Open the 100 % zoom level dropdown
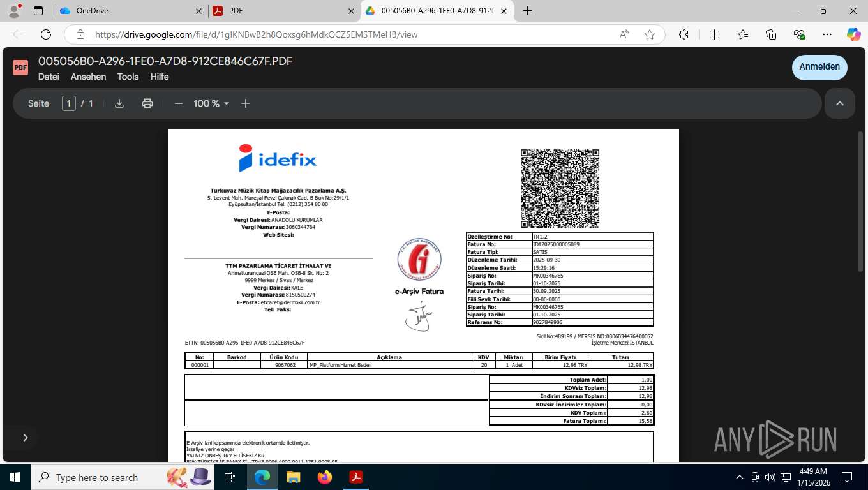Screen dimensions: 868x490 pyautogui.click(x=211, y=103)
